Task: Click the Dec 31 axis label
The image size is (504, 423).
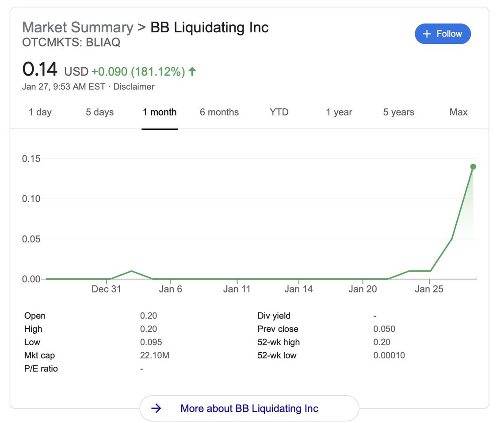Action: 107,289
